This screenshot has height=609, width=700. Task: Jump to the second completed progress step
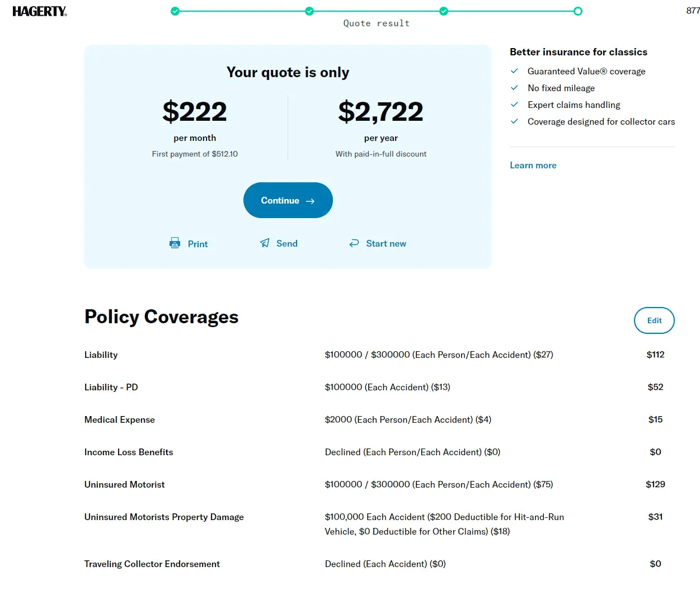click(309, 11)
